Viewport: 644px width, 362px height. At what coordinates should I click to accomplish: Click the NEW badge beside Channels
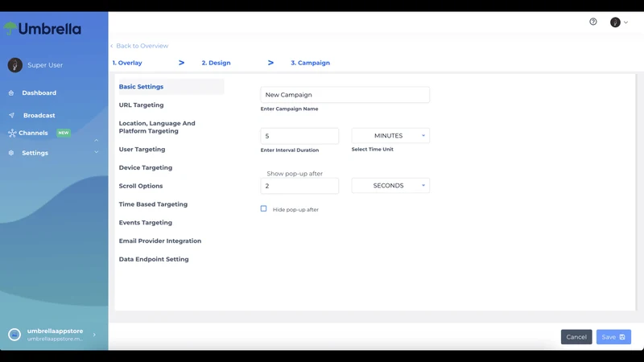64,133
